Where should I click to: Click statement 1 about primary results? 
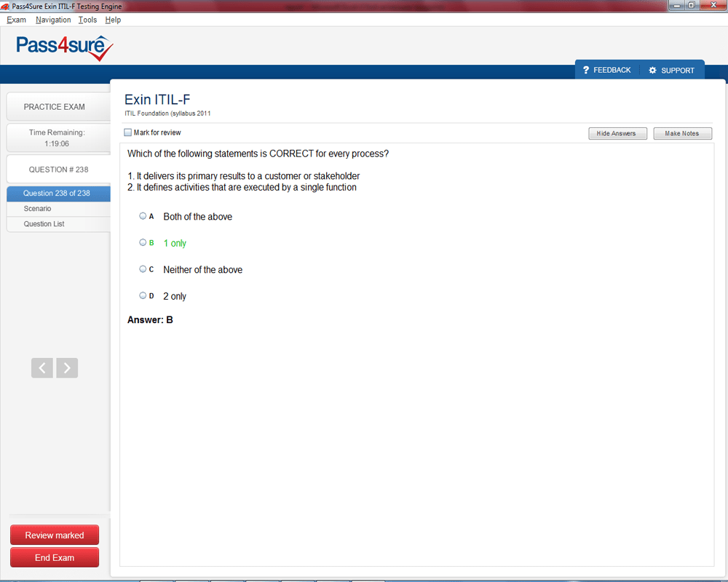click(243, 176)
